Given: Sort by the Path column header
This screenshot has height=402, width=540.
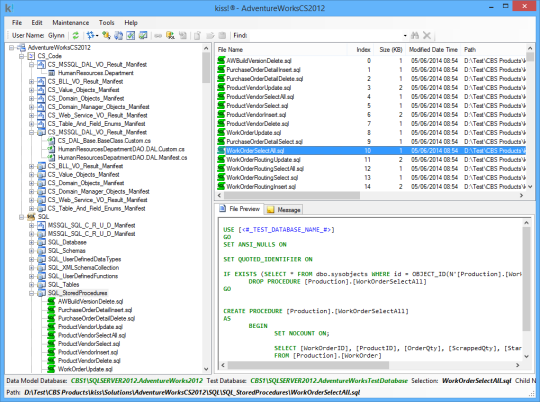Looking at the screenshot, I should 493,50.
